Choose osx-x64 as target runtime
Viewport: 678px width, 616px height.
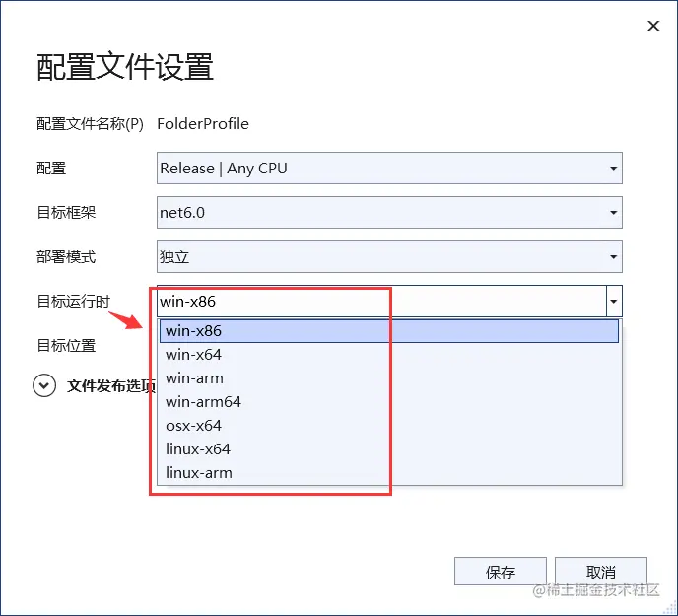(x=194, y=426)
